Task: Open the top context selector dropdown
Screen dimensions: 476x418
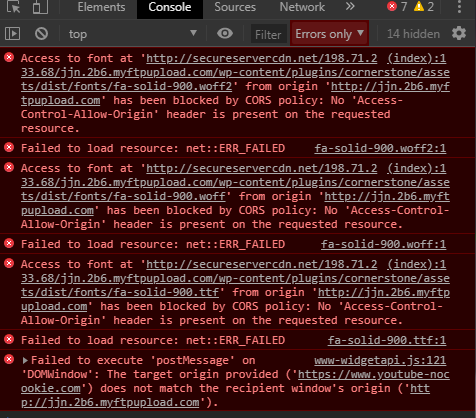Action: click(133, 34)
